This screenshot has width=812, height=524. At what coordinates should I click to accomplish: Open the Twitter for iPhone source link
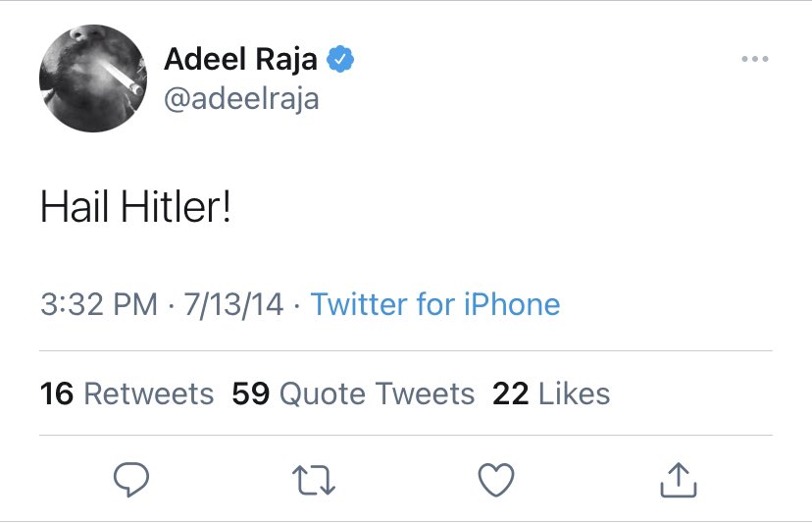(x=435, y=304)
